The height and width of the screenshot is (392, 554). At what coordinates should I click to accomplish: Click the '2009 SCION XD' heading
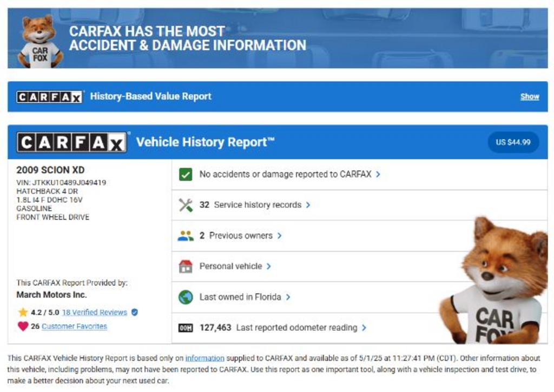[x=50, y=170]
